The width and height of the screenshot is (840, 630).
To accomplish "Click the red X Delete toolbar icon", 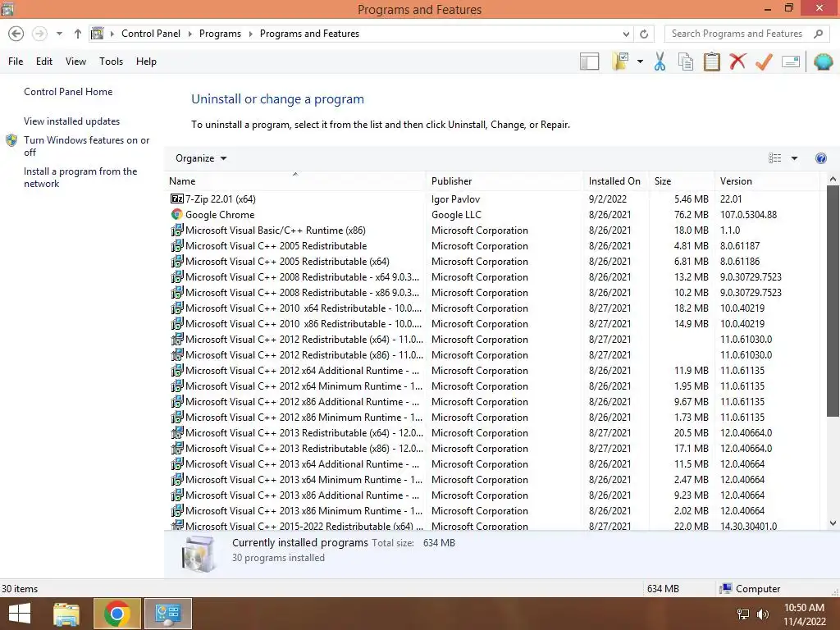I will pyautogui.click(x=737, y=62).
